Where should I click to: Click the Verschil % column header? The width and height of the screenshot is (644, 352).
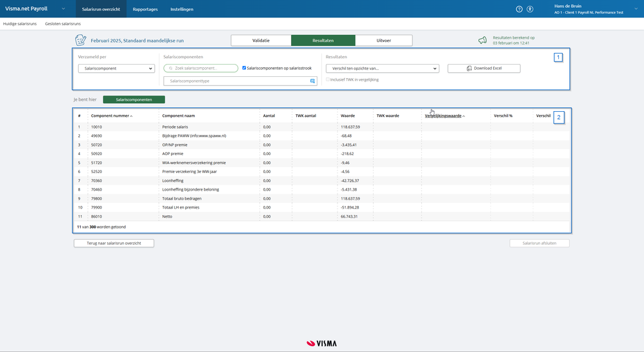click(503, 116)
